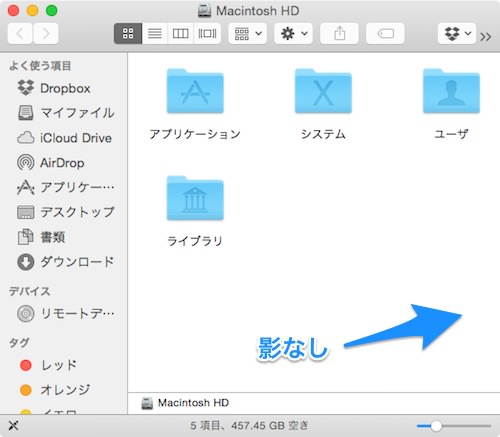Click the iCloud Drive cloud icon
Image resolution: width=500 pixels, height=437 pixels.
(26, 137)
